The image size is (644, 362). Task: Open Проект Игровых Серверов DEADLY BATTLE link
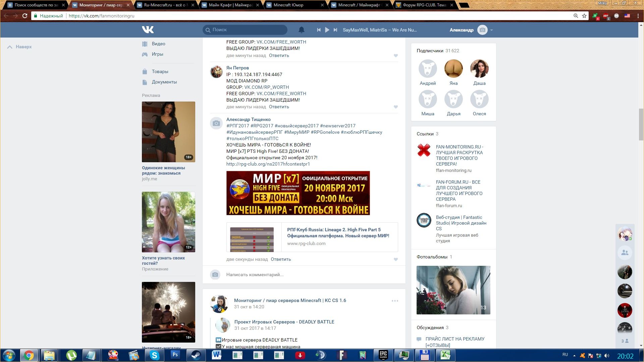(284, 322)
